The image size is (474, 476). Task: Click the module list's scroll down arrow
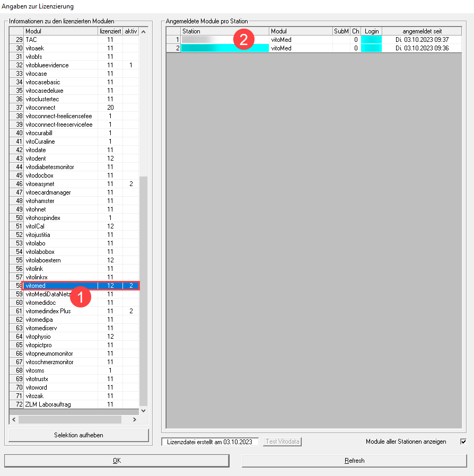pos(143,410)
